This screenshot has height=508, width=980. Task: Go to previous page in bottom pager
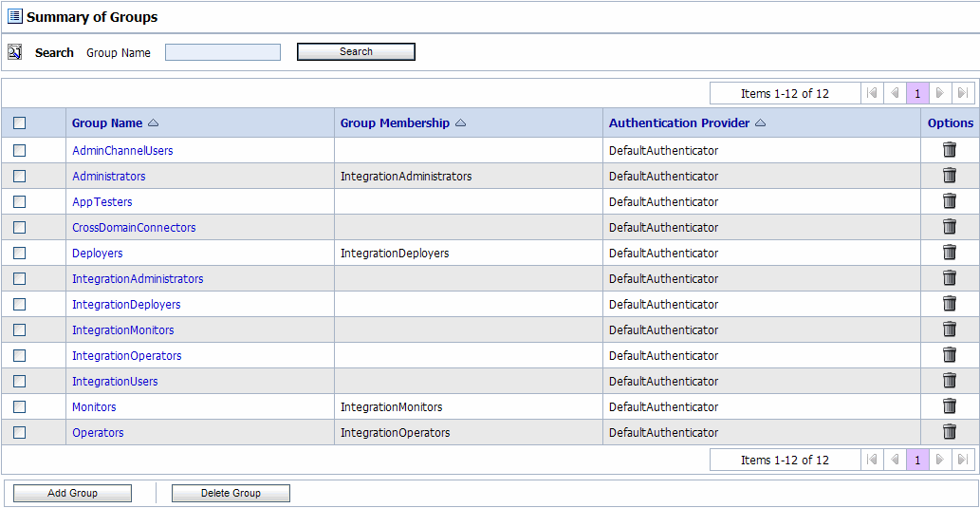(895, 460)
